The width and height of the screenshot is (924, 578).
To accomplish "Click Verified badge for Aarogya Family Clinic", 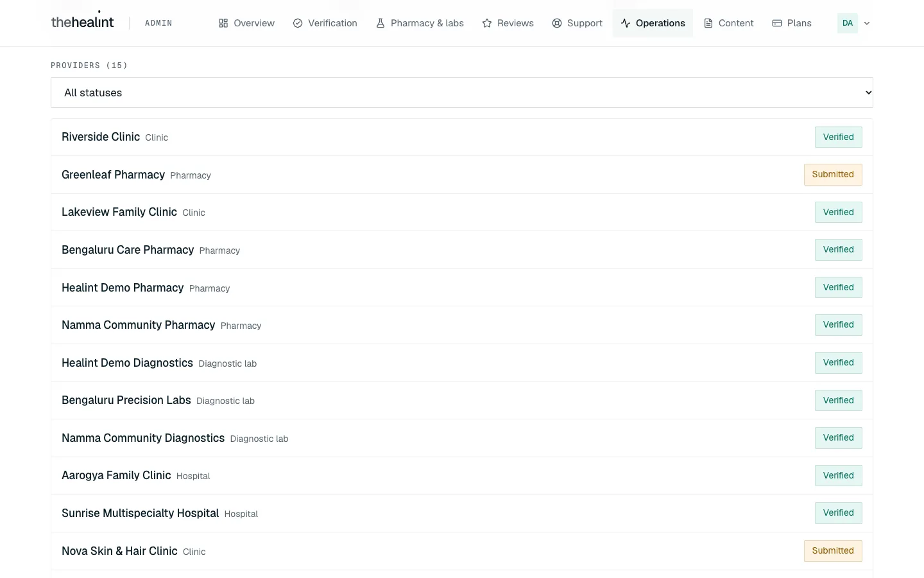I will click(x=839, y=476).
